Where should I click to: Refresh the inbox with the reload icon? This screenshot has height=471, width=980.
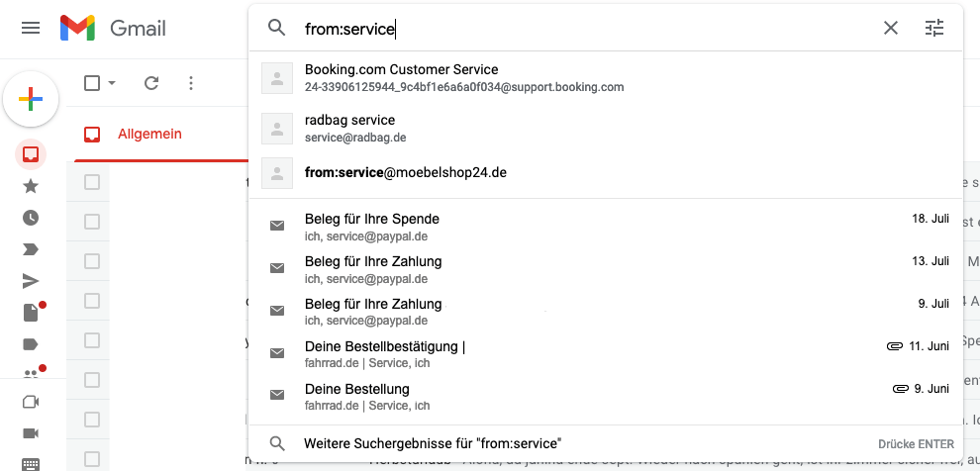pyautogui.click(x=151, y=82)
